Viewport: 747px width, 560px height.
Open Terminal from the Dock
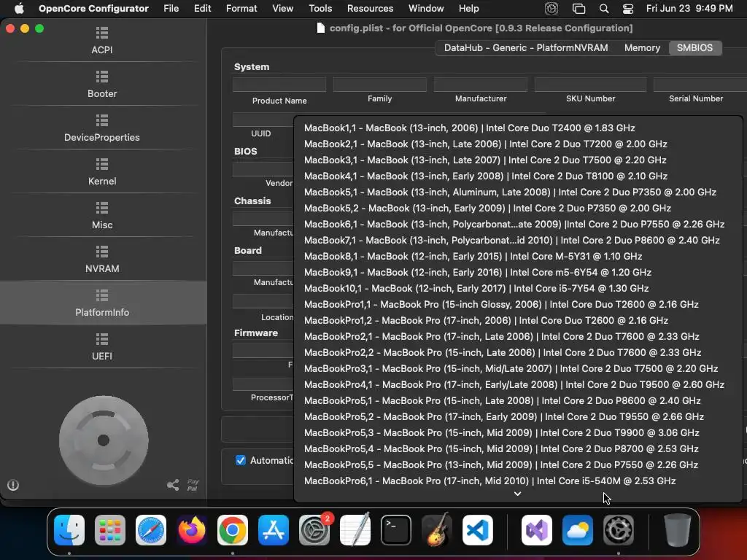396,530
